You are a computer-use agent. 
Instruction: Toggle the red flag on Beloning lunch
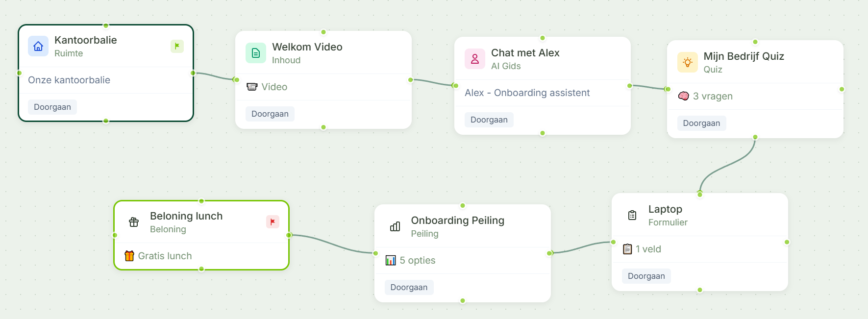pyautogui.click(x=272, y=221)
